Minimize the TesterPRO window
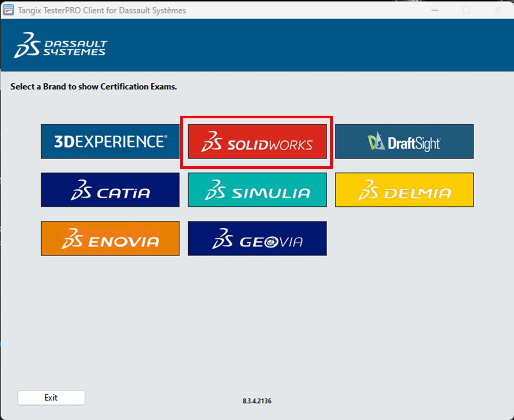This screenshot has height=420, width=514. pyautogui.click(x=434, y=10)
